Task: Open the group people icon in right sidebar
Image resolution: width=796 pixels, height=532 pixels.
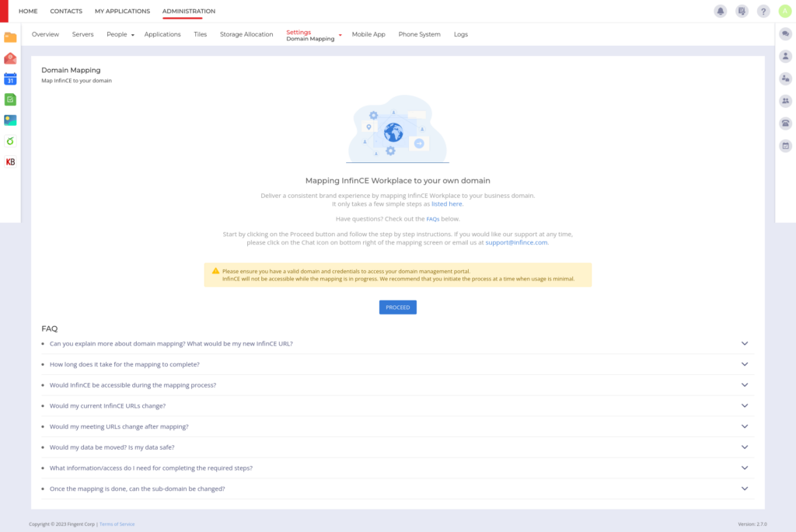Action: pyautogui.click(x=785, y=101)
